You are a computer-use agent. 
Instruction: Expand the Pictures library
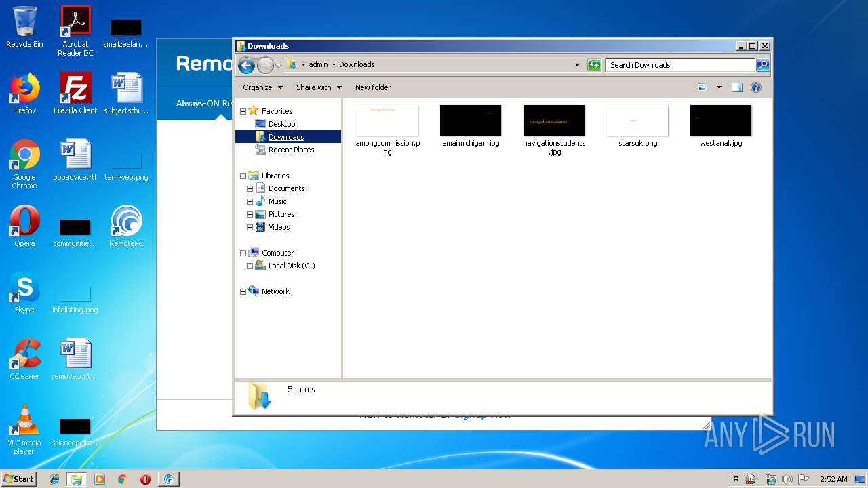click(x=250, y=214)
